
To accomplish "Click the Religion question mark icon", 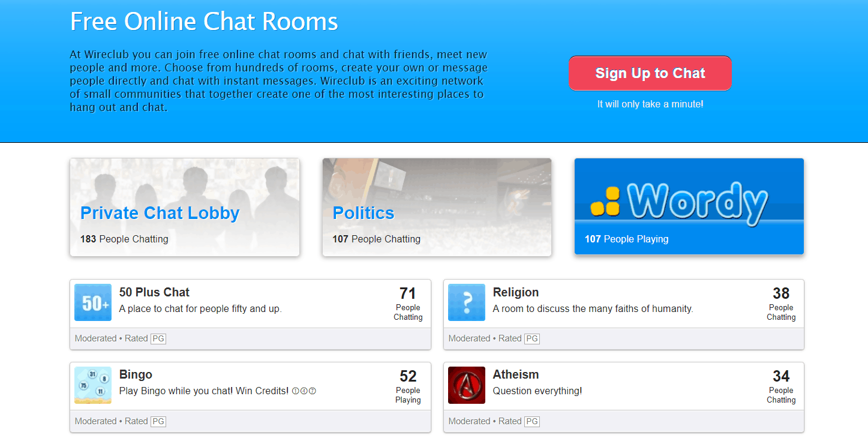I will coord(467,302).
